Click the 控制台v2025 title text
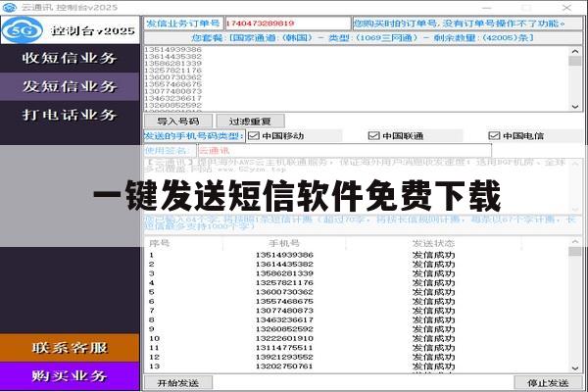 [93, 31]
